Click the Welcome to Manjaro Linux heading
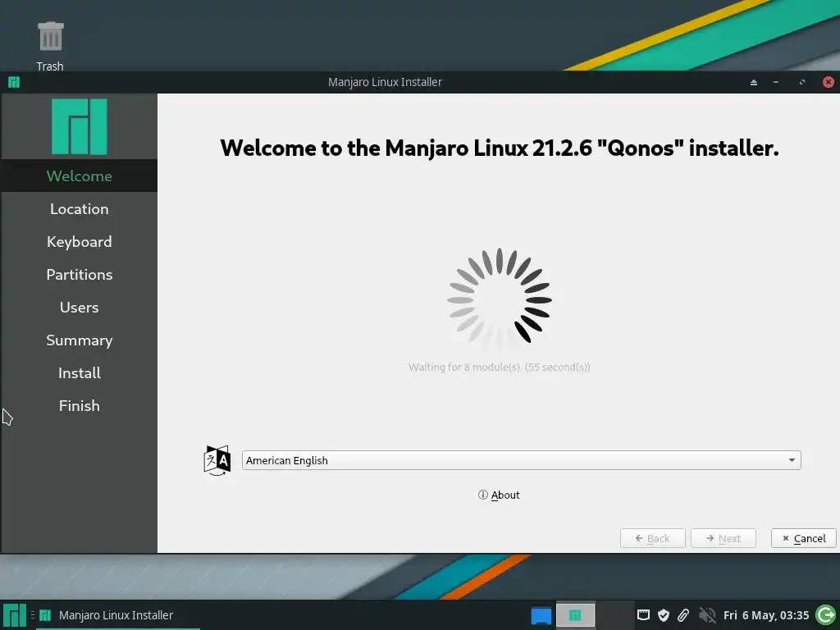 (500, 148)
